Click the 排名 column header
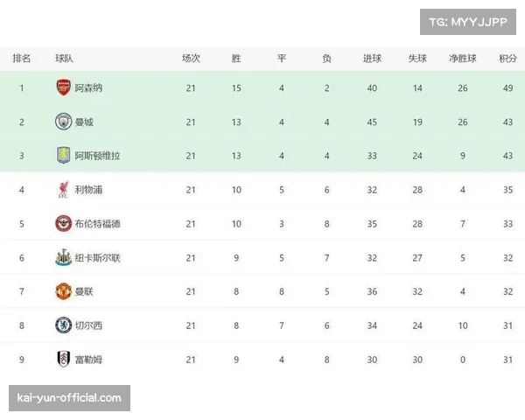525x420 pixels. tap(22, 59)
